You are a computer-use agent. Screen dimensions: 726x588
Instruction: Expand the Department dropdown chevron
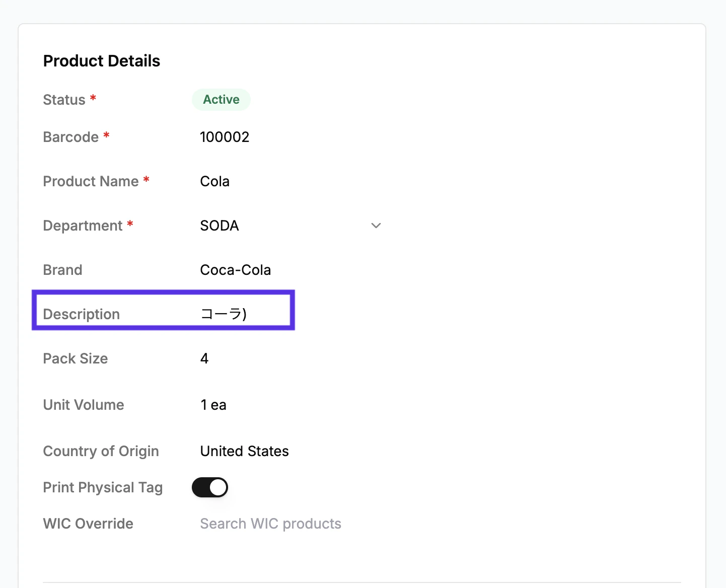click(376, 226)
